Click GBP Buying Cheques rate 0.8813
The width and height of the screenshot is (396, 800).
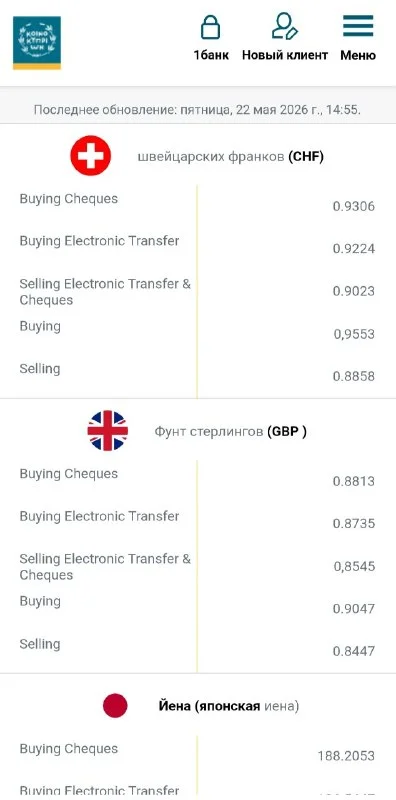tap(354, 482)
